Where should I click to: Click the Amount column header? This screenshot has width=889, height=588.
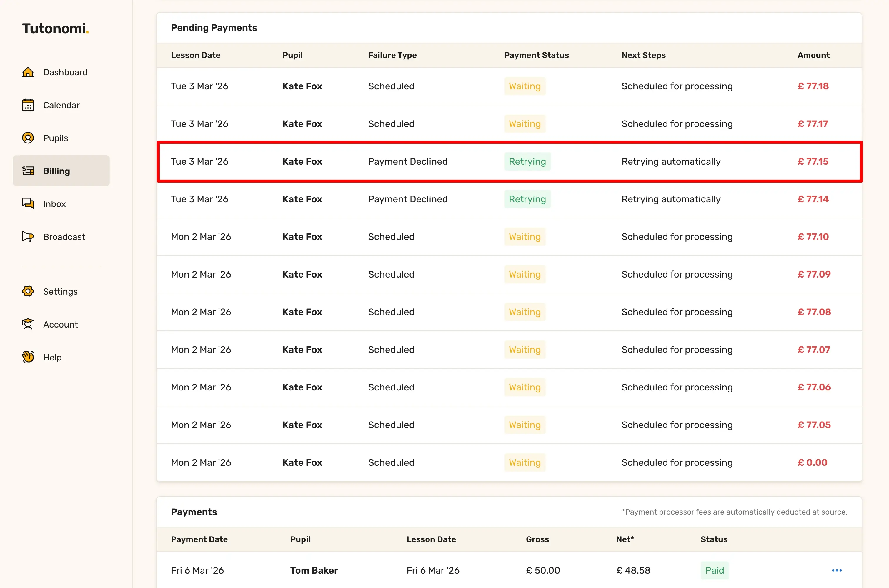pyautogui.click(x=813, y=55)
